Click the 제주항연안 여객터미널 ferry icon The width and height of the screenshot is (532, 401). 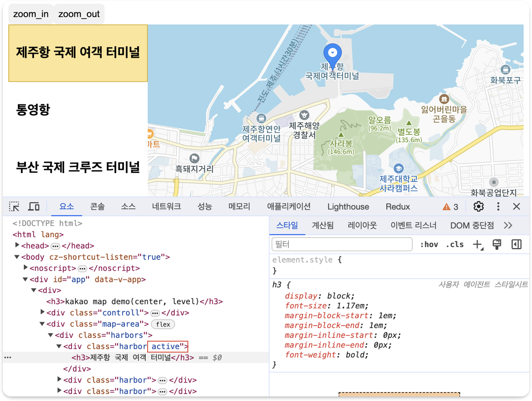point(261,118)
